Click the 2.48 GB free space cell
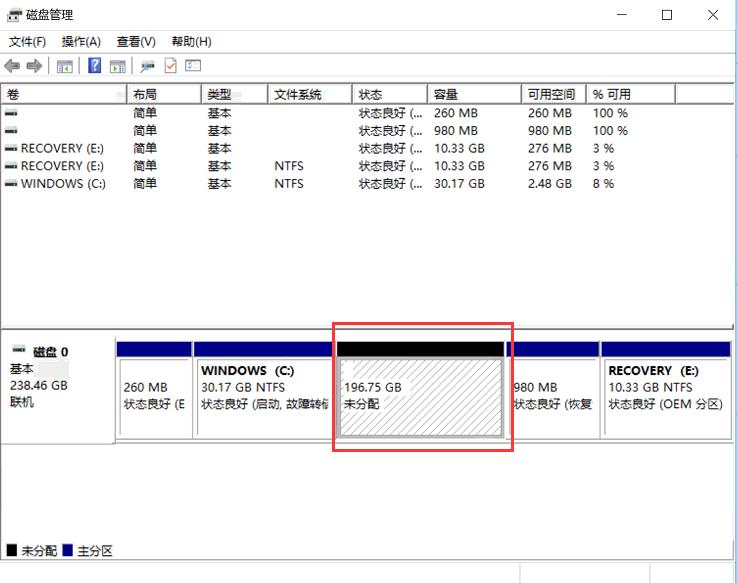 549,183
